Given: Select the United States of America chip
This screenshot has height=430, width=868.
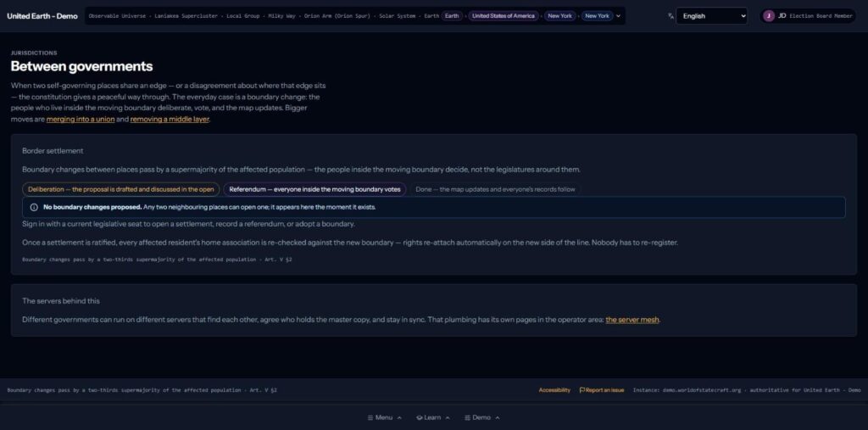Looking at the screenshot, I should tap(504, 16).
